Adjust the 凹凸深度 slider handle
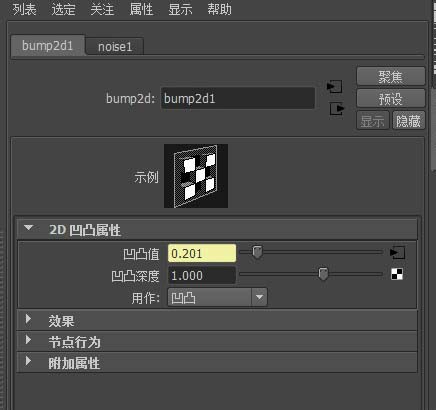Viewport: 436px width, 410px height. click(323, 274)
